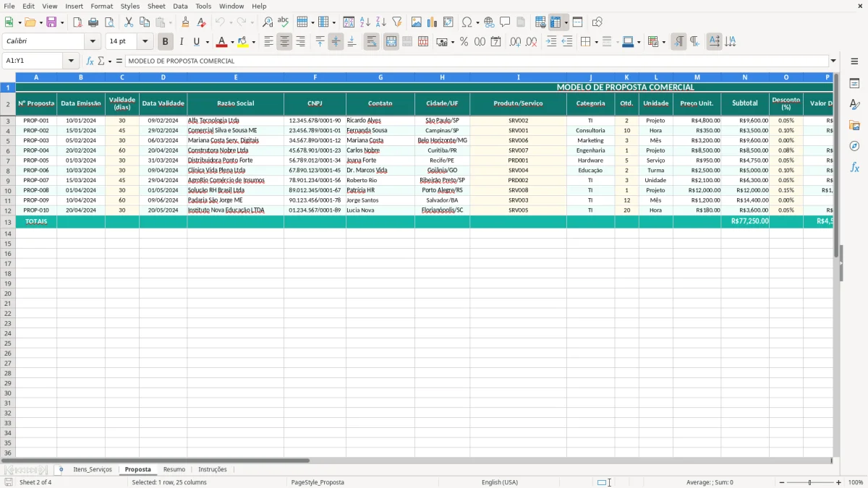The width and height of the screenshot is (868, 488).
Task: Open the Font Name dropdown
Action: coord(93,42)
